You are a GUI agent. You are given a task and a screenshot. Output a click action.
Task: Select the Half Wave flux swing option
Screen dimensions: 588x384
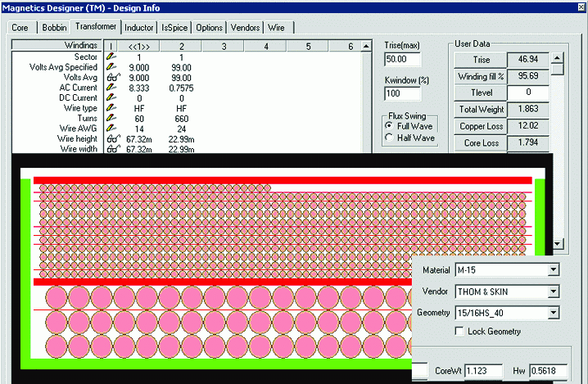(389, 138)
